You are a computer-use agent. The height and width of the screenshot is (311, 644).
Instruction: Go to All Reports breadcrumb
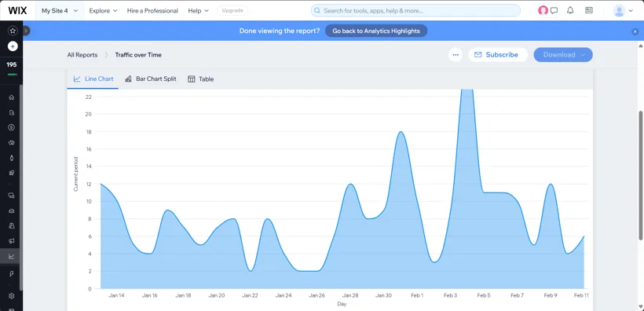coord(82,55)
